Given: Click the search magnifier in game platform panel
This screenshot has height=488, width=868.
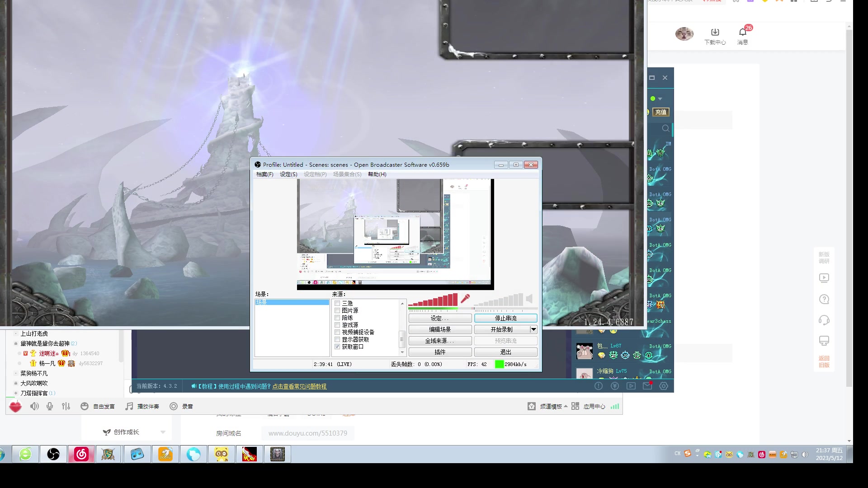Looking at the screenshot, I should point(665,128).
